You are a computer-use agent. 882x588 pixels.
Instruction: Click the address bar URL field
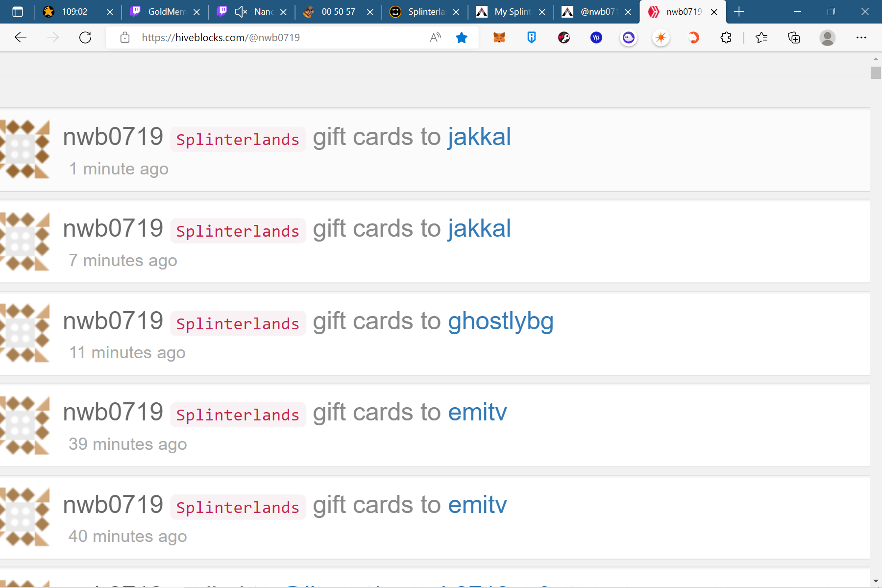(279, 37)
